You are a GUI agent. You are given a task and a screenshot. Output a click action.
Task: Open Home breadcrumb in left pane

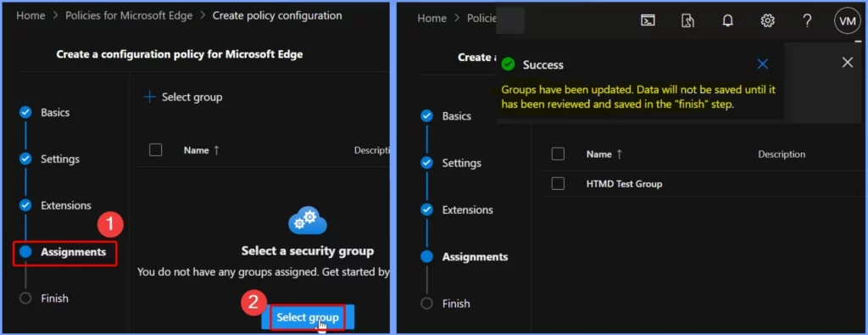click(x=31, y=15)
